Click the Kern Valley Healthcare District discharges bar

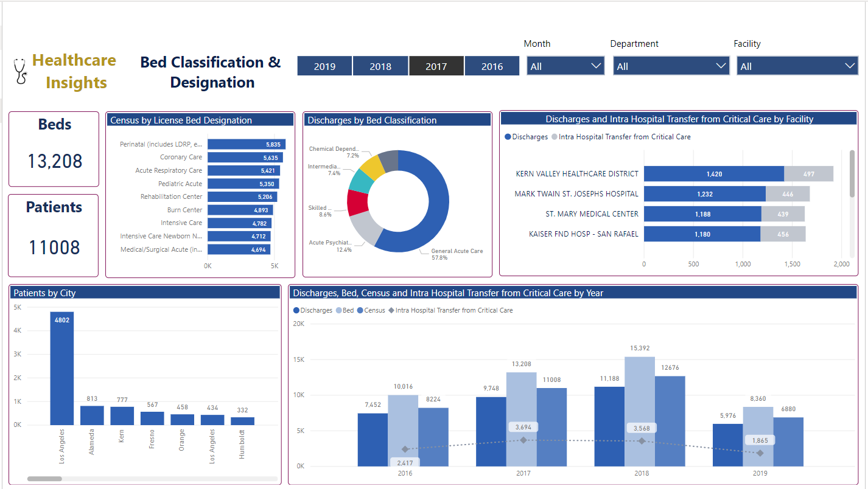[713, 174]
